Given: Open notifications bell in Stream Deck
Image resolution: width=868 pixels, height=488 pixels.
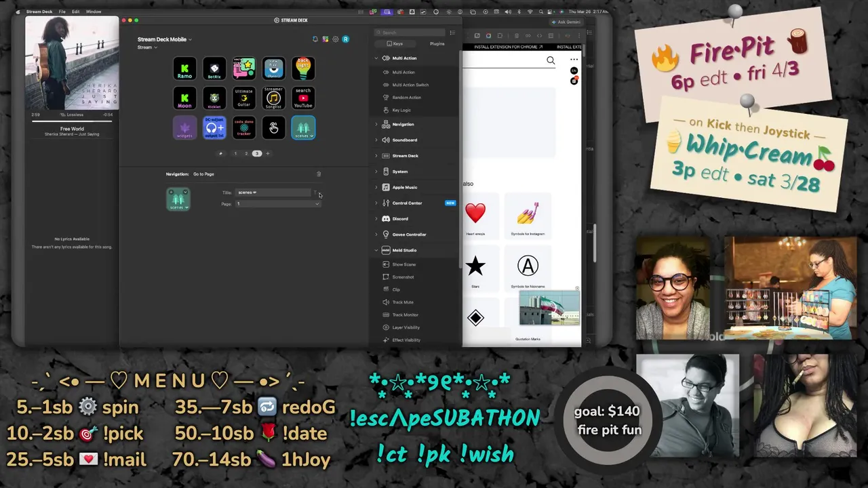Looking at the screenshot, I should (315, 39).
